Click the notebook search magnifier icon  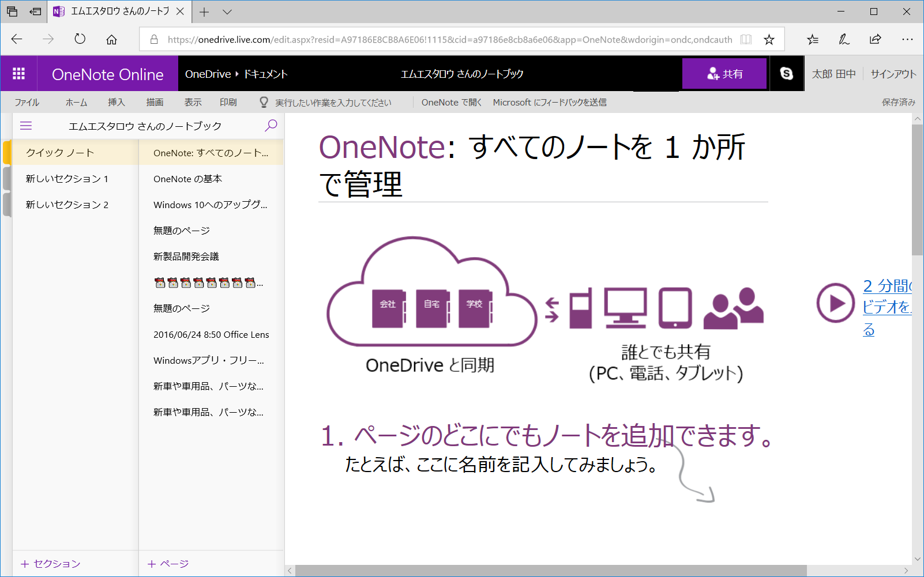pos(271,125)
